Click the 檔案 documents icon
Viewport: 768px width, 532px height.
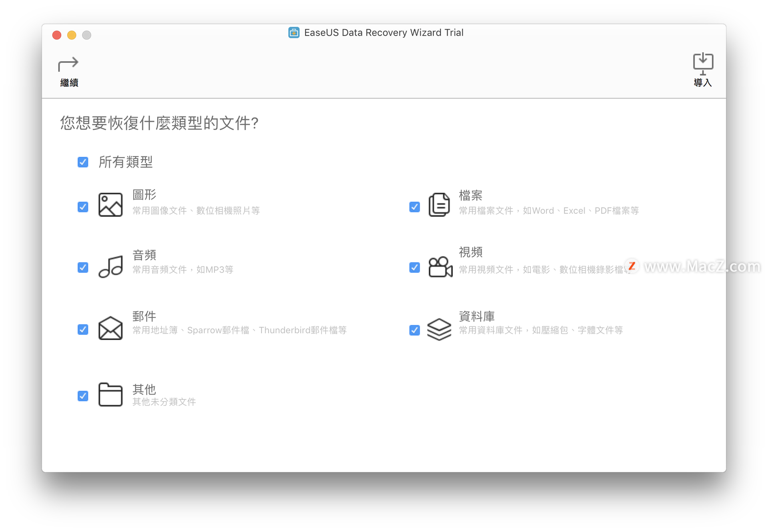[439, 204]
